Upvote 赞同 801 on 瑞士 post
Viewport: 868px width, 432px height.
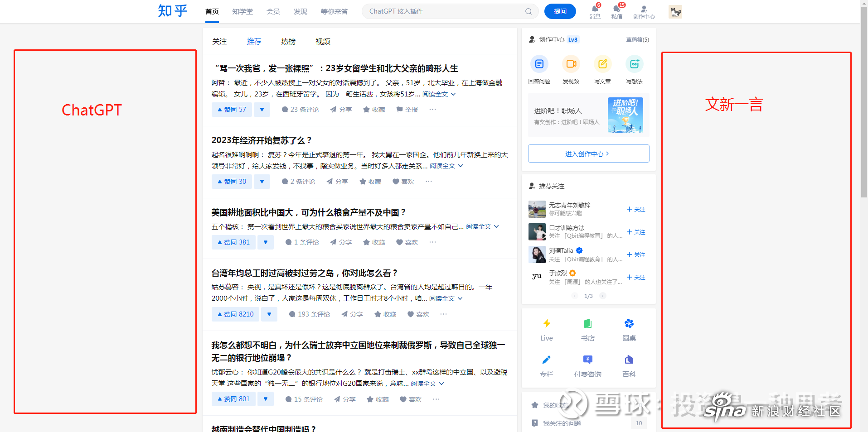coord(233,399)
